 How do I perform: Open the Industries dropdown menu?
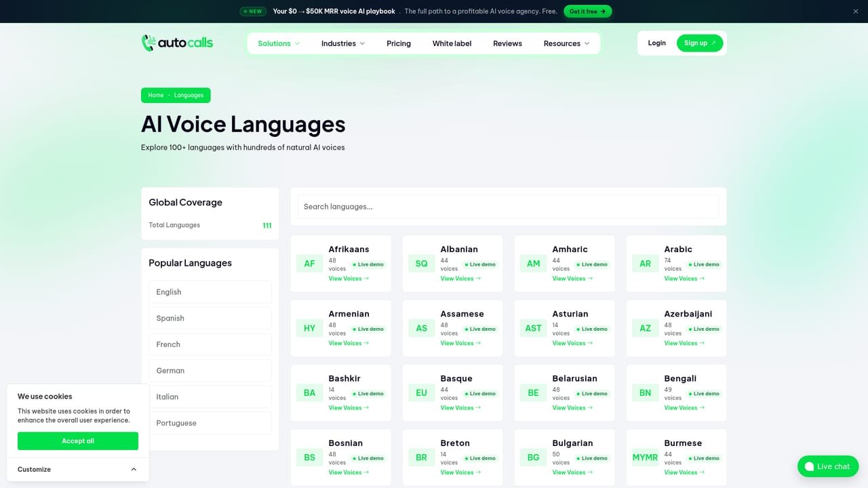click(x=343, y=43)
